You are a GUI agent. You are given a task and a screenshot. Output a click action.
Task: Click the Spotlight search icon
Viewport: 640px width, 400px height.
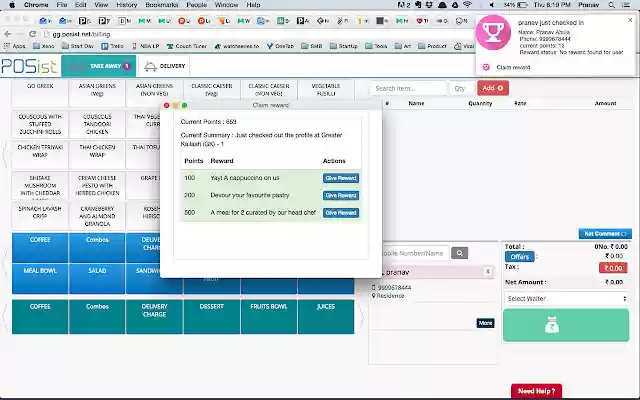point(611,5)
